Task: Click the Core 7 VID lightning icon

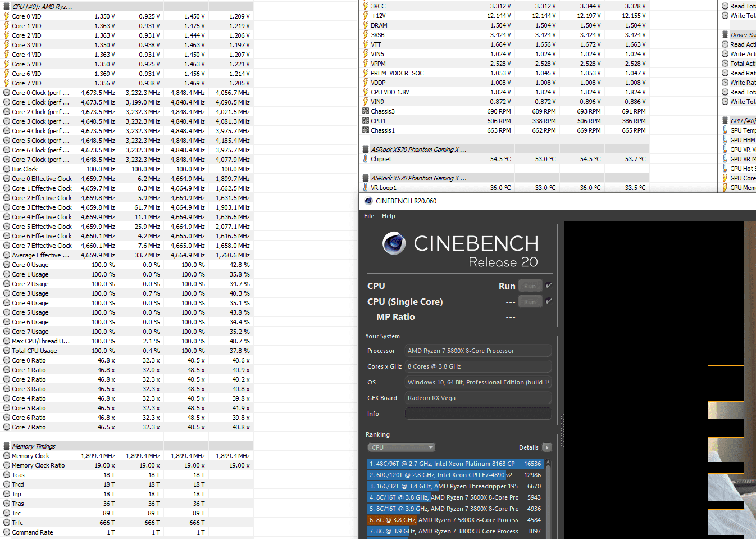Action: pos(7,83)
